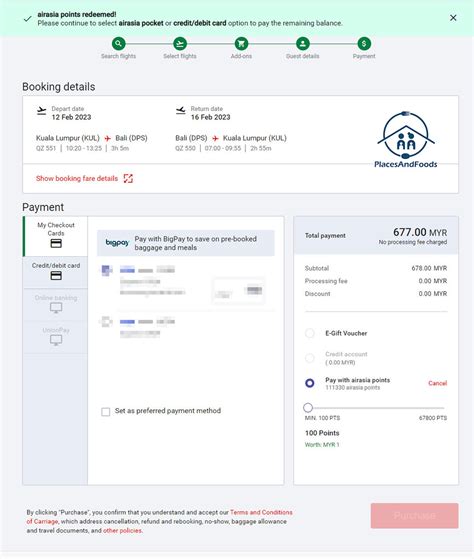Click the Select flights step icon
474x559 pixels.
[x=180, y=44]
